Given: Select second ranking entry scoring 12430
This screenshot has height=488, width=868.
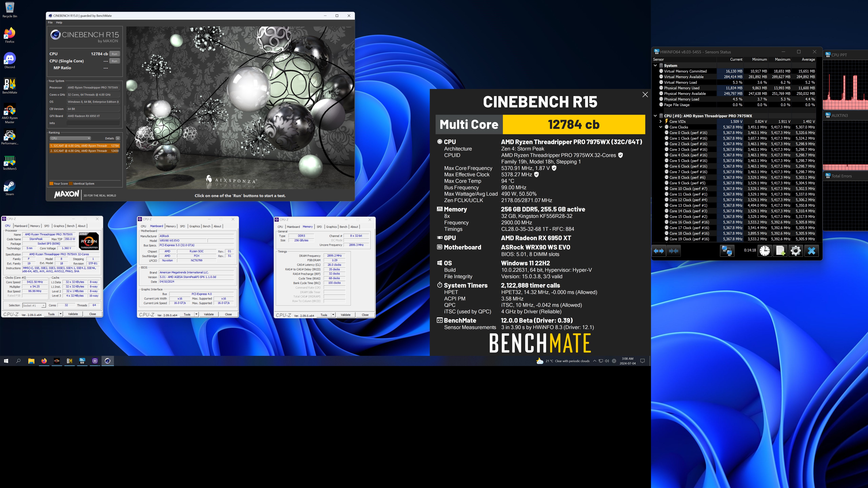Looking at the screenshot, I should point(84,151).
